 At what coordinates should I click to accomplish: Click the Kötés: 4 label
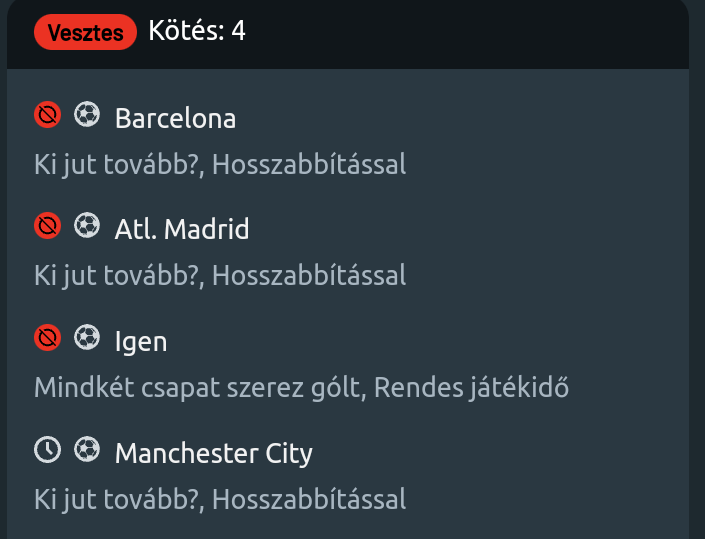click(x=197, y=32)
